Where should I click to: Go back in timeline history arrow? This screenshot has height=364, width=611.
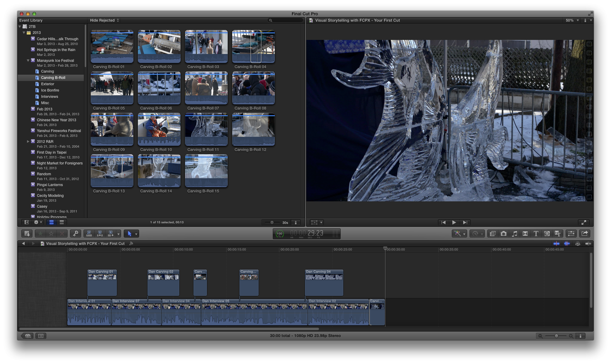point(23,244)
